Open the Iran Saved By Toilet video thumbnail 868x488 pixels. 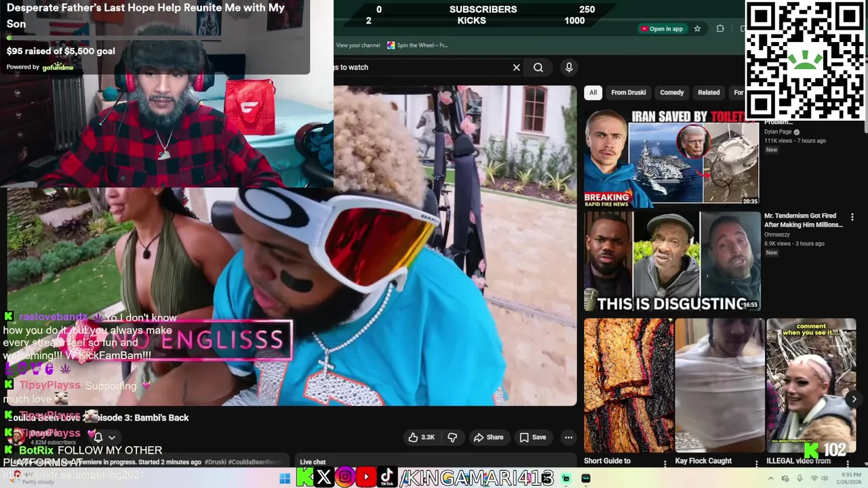point(672,159)
